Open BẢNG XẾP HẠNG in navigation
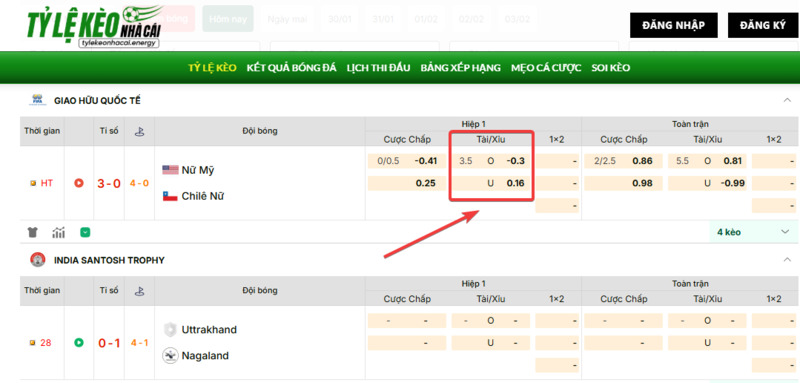Image resolution: width=800 pixels, height=383 pixels. [460, 68]
